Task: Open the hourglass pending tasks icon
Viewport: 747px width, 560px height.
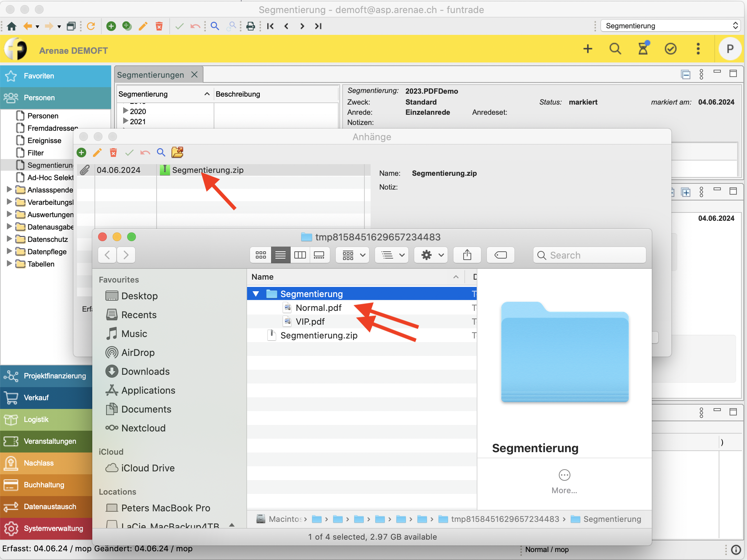Action: point(643,49)
